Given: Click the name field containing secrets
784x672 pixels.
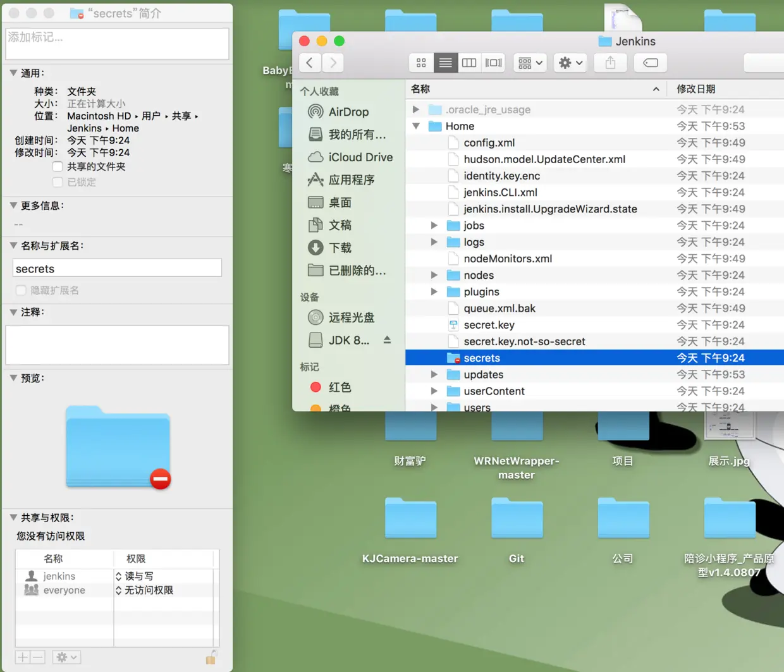Looking at the screenshot, I should (x=117, y=268).
